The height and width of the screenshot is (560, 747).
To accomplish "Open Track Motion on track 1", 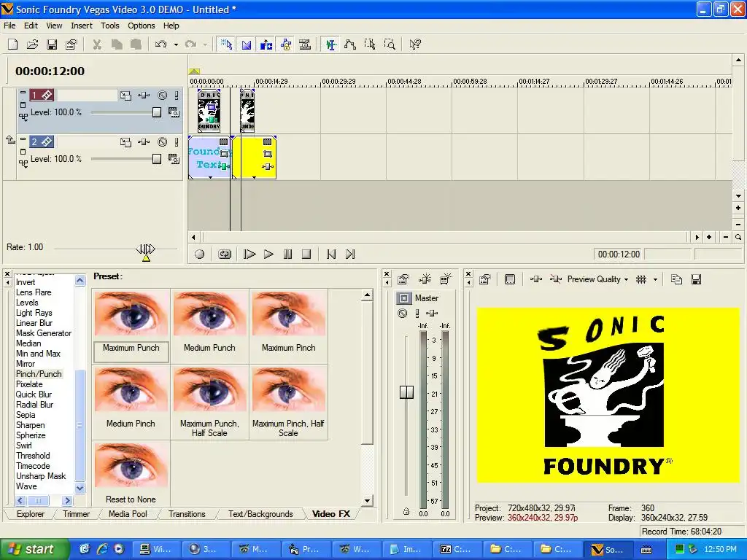I will [125, 96].
